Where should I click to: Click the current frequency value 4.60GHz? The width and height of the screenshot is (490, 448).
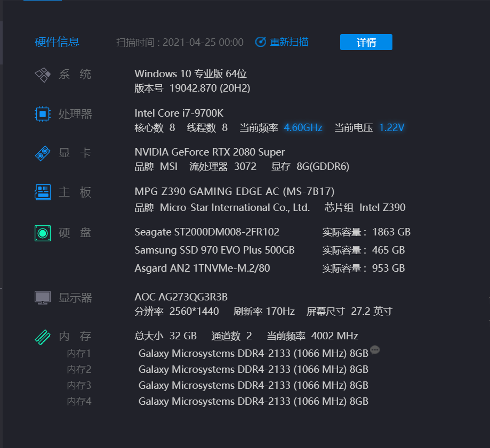(x=303, y=128)
